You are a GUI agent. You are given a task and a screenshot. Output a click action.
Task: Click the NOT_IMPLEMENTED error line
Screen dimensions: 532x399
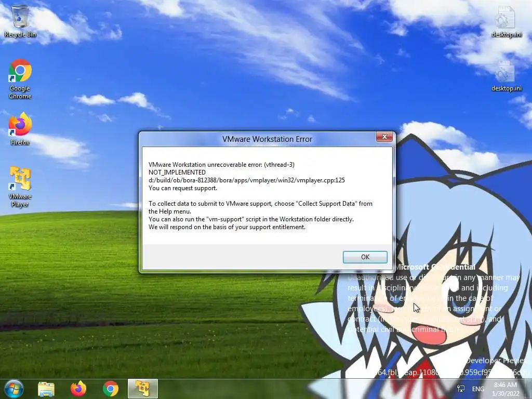(x=177, y=172)
